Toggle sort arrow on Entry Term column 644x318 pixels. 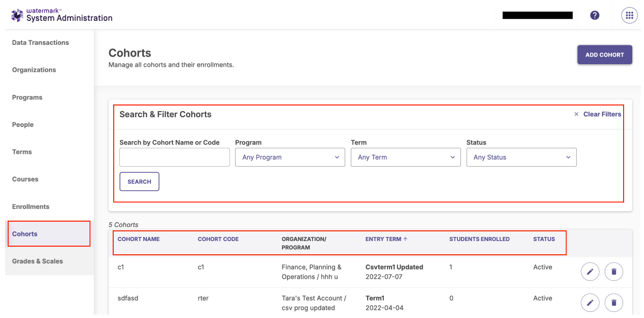click(x=405, y=239)
